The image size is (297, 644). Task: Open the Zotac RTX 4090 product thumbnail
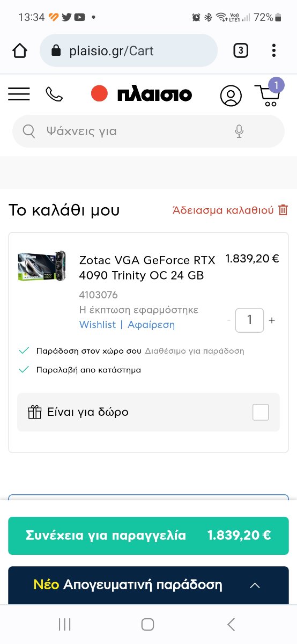coord(42,266)
